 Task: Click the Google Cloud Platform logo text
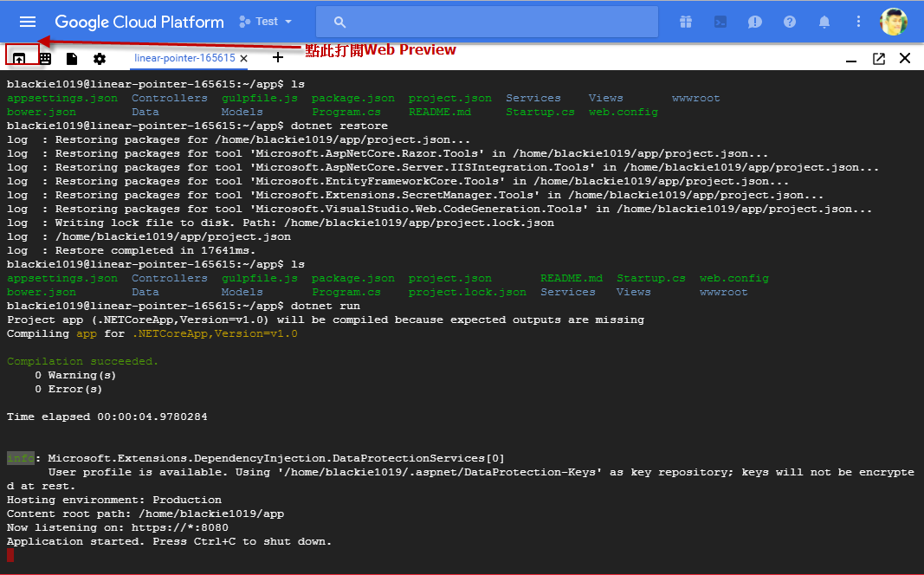click(x=139, y=22)
